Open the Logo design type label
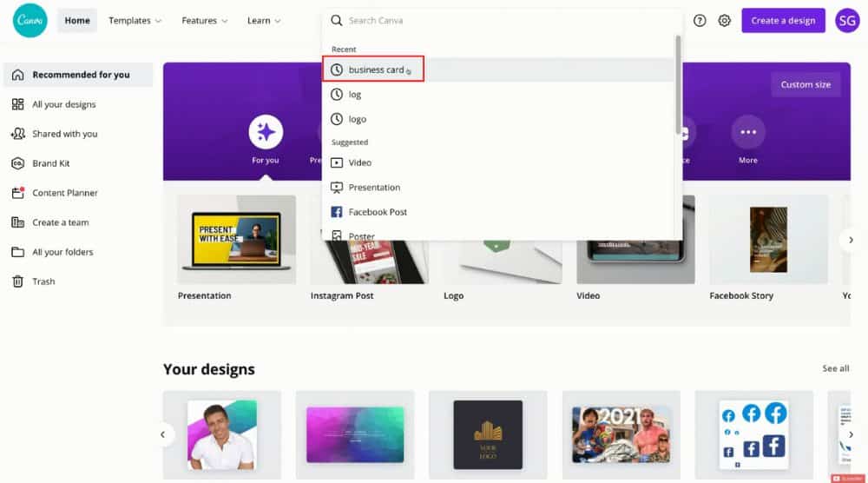 click(453, 295)
